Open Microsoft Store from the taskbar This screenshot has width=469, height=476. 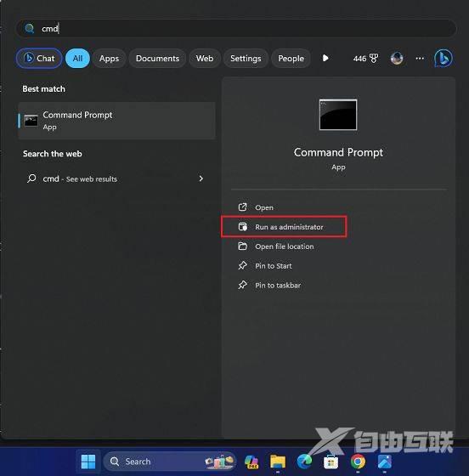click(331, 462)
